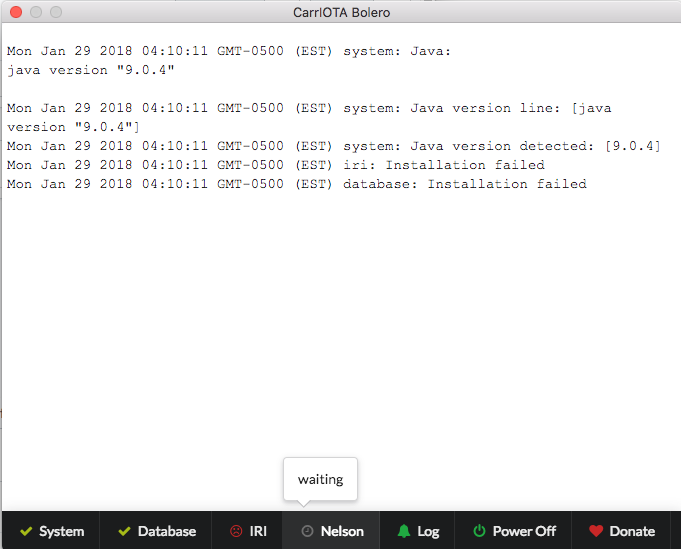This screenshot has height=549, width=681.
Task: Click the 'version "9.0.4"]' wrapped log line
Action: click(73, 127)
